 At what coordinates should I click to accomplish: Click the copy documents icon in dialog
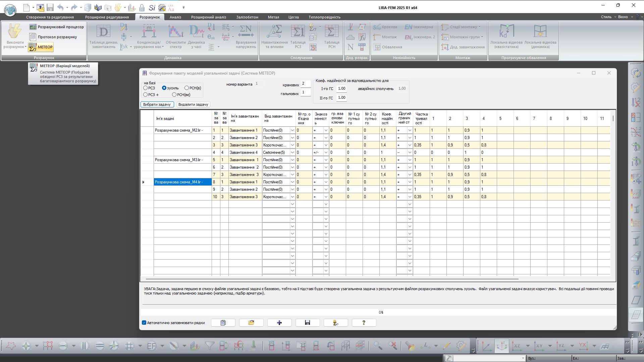223,323
